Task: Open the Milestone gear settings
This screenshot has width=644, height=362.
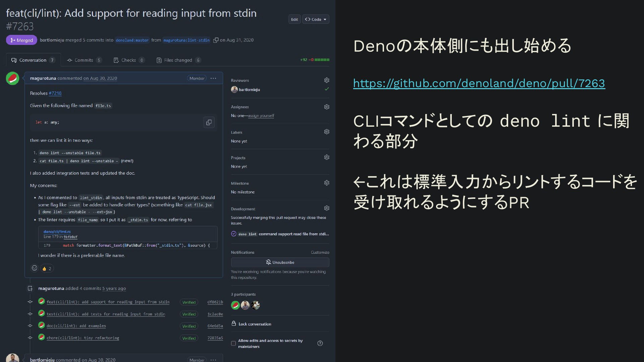Action: click(x=327, y=183)
